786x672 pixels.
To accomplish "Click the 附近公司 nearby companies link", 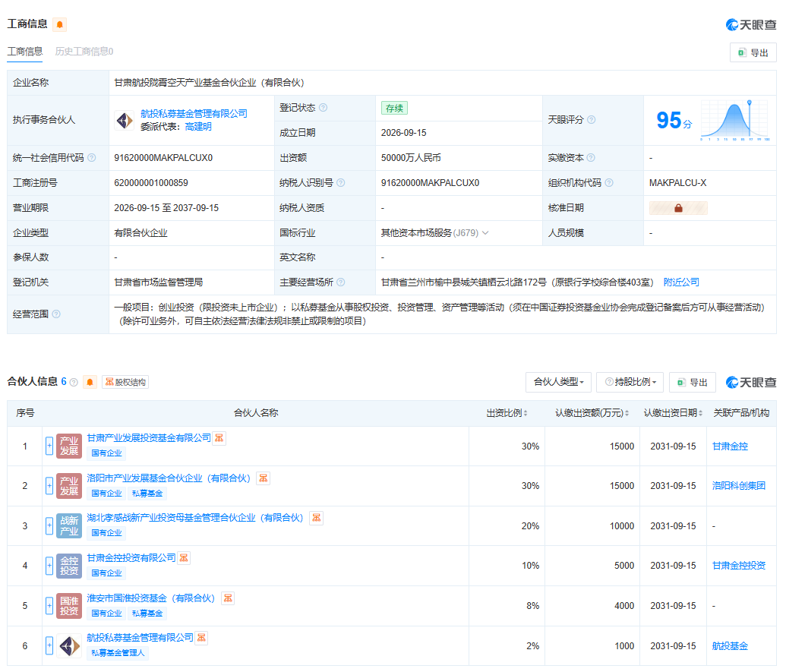I will point(681,282).
